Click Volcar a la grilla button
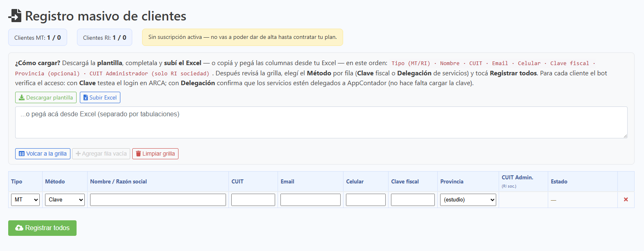Screen dimensions: 644x251 pyautogui.click(x=43, y=154)
